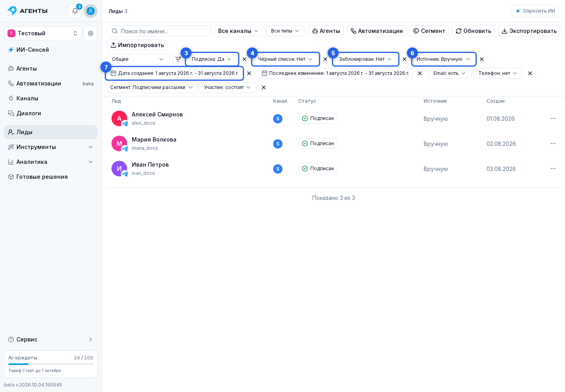The image size is (565, 392).
Task: Click the Автоматизации toolbar button
Action: pyautogui.click(x=376, y=31)
